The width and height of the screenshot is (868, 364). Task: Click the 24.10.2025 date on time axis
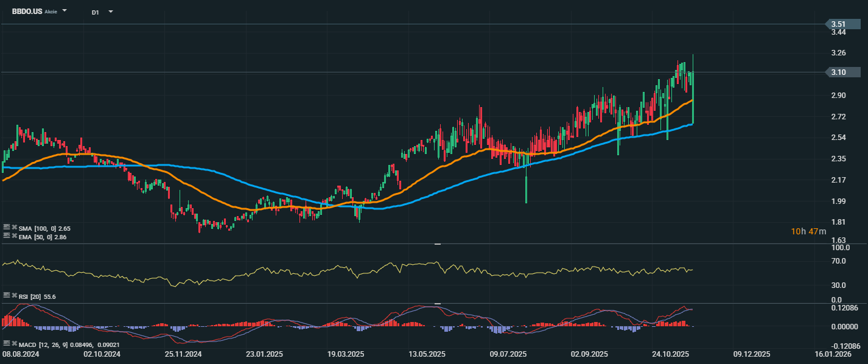click(x=670, y=354)
